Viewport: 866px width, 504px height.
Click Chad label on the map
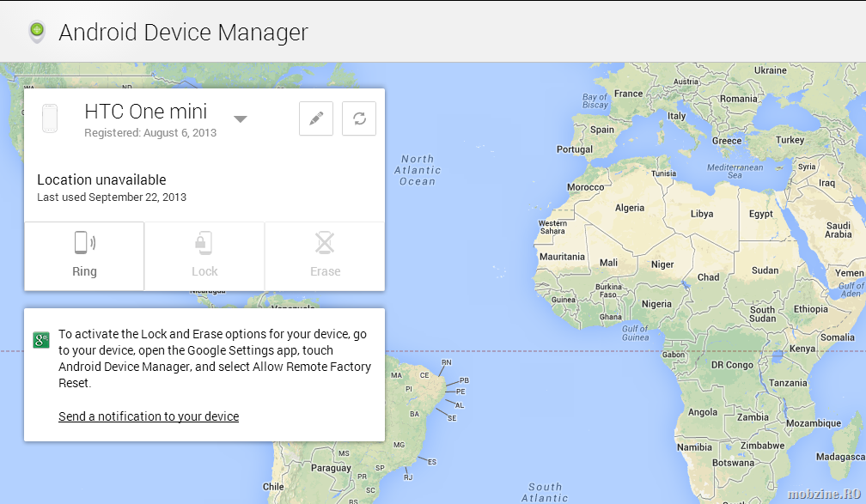click(708, 277)
